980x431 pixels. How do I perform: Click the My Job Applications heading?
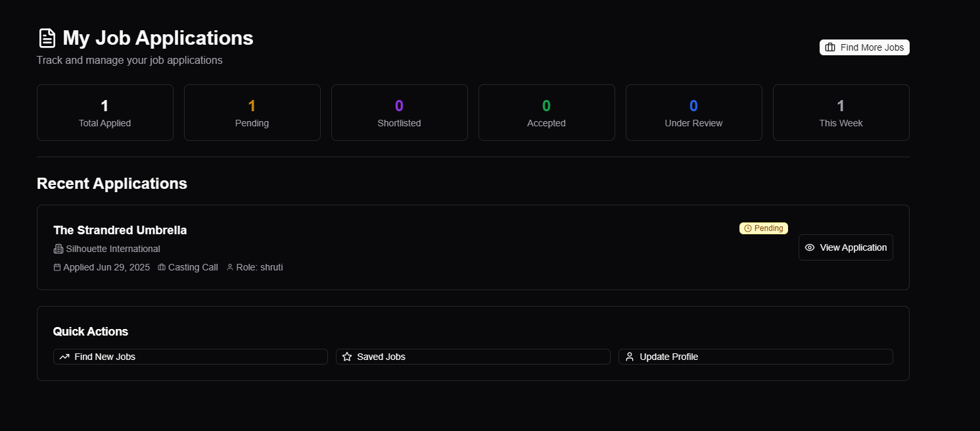click(x=158, y=38)
